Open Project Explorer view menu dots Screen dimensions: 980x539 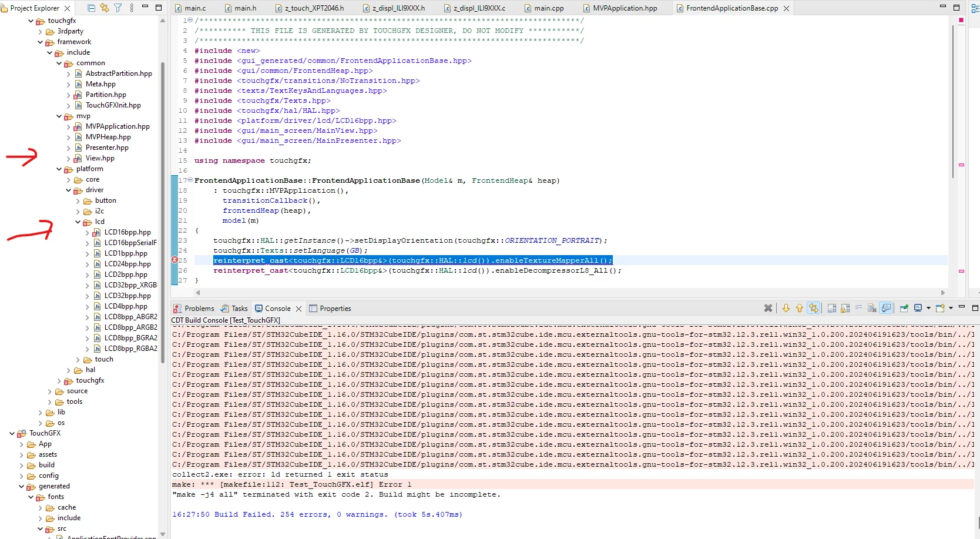(132, 8)
